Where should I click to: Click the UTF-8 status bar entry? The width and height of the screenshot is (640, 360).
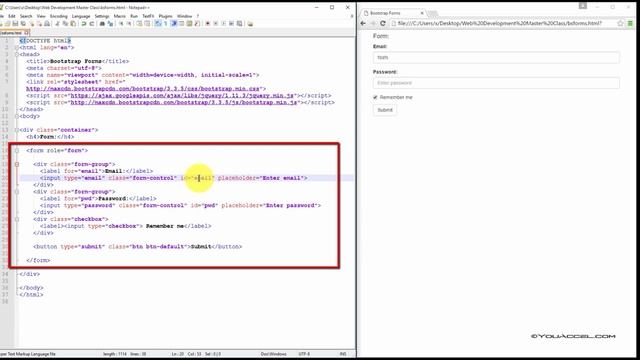coord(304,354)
